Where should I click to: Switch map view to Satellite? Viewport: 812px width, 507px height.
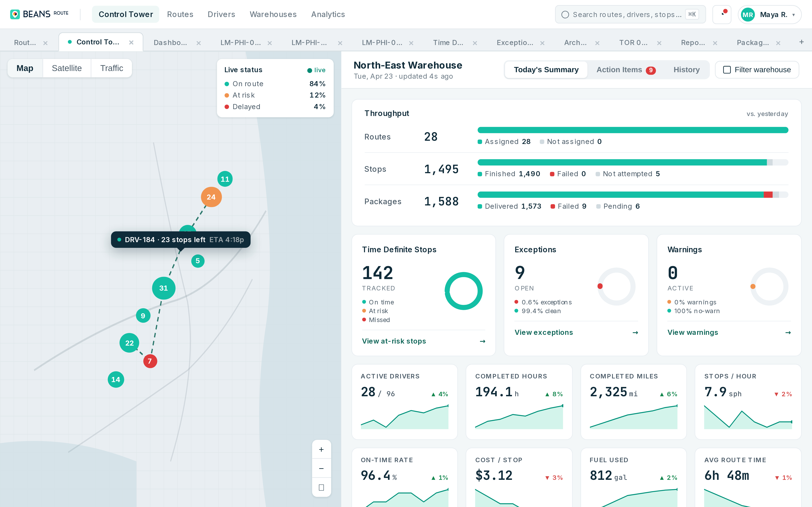tap(67, 68)
